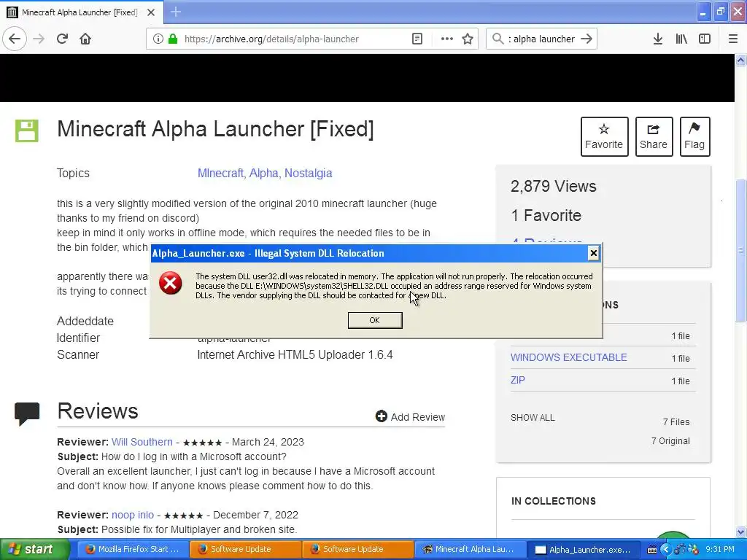Click the alpha launcher search box
Screen dimensions: 747x560
pos(543,39)
